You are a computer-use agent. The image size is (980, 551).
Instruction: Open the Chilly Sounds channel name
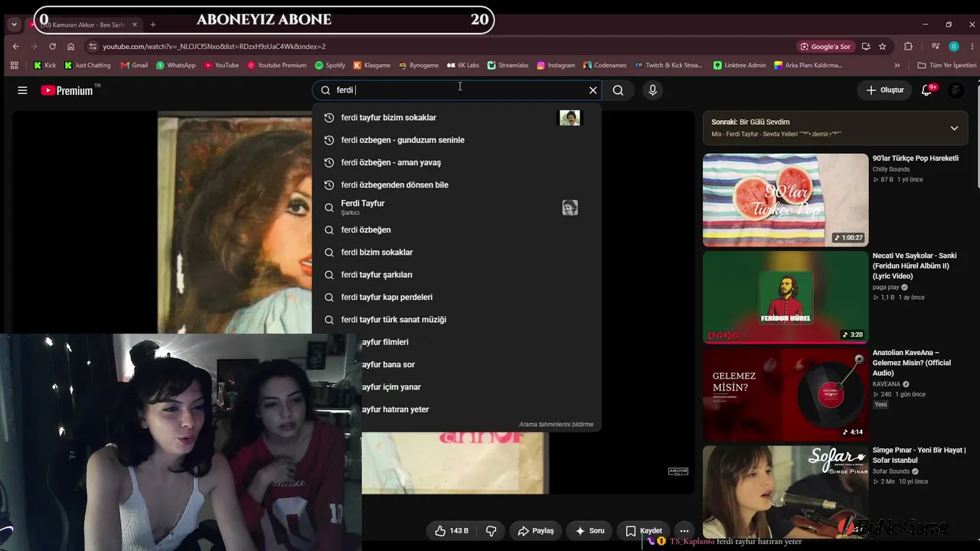tap(891, 169)
